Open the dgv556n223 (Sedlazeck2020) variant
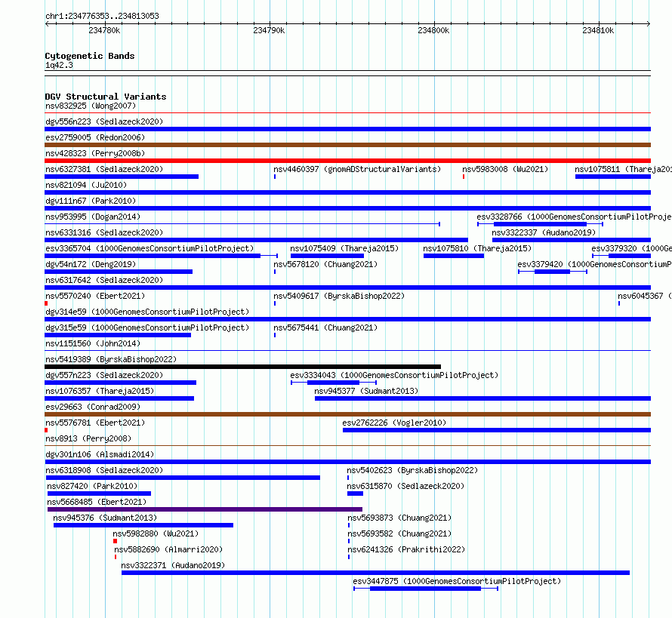The height and width of the screenshot is (618, 672). (104, 121)
